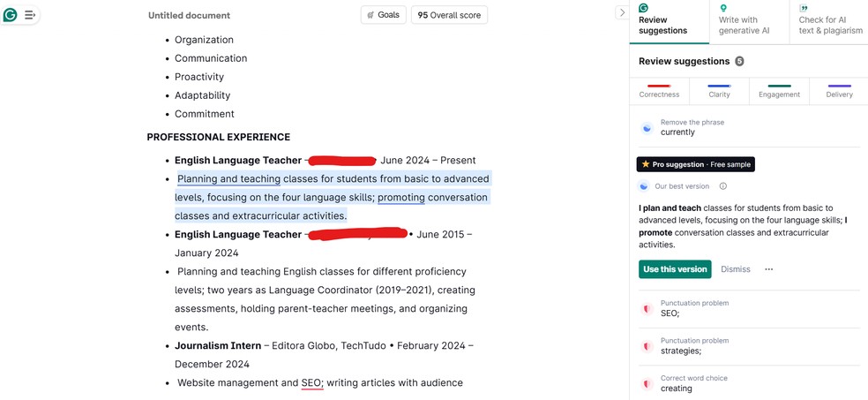The height and width of the screenshot is (400, 868).
Task: Click the Untitled document title
Action: tap(189, 16)
